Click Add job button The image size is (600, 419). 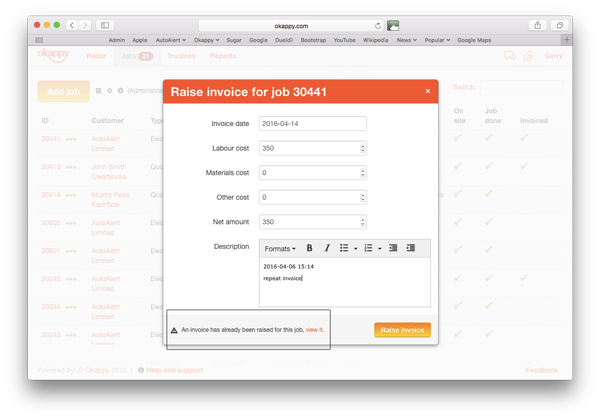pos(64,91)
